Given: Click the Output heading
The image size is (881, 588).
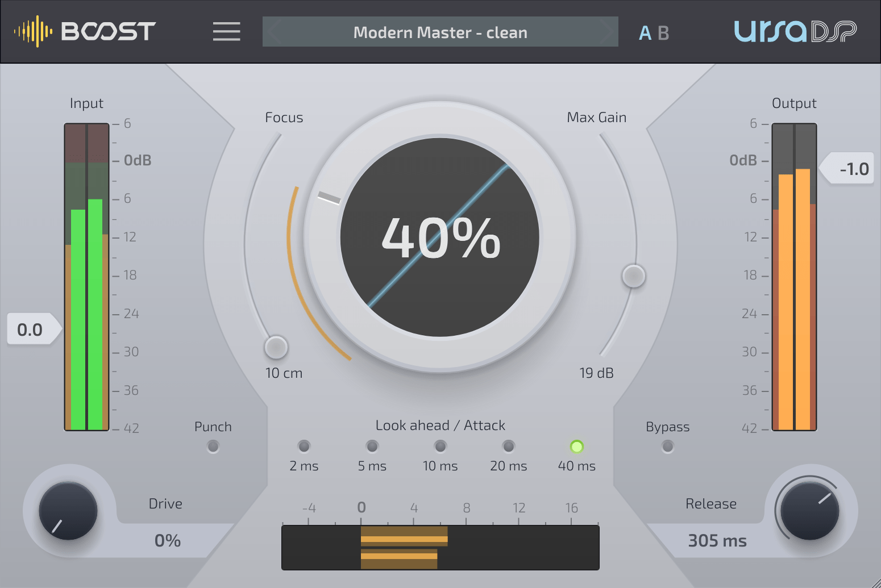Looking at the screenshot, I should tap(794, 103).
